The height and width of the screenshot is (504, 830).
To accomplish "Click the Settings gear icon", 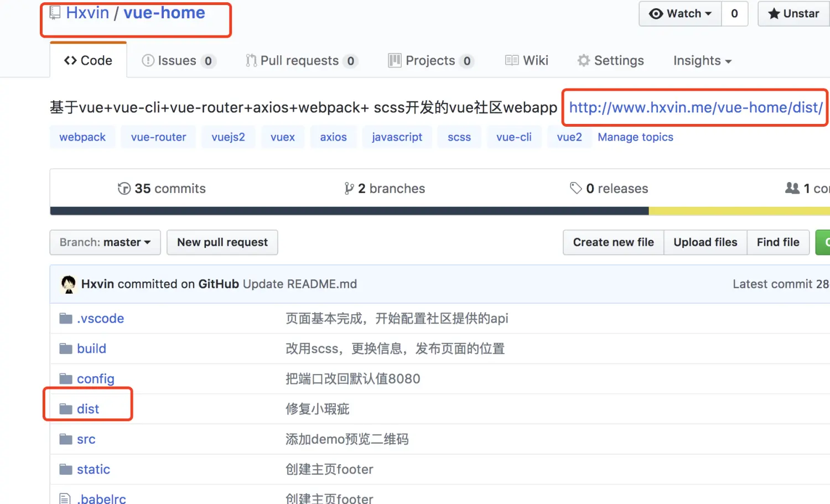I will click(x=584, y=60).
